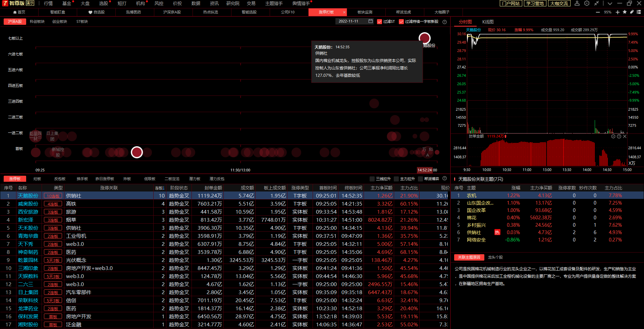Close the 涨停打板 tab
The image size is (644, 329).
tap(344, 12)
